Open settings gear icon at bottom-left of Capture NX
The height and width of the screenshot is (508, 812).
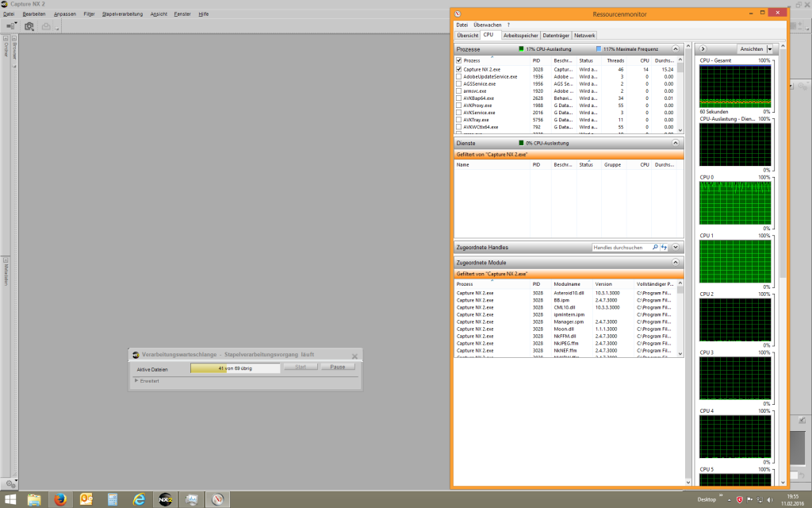pos(10,483)
